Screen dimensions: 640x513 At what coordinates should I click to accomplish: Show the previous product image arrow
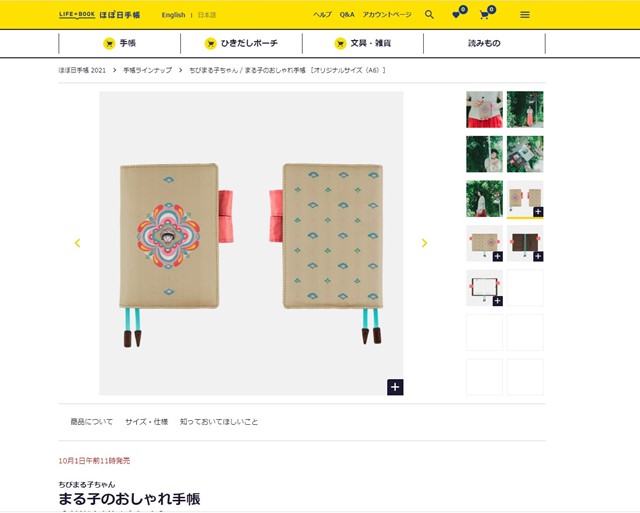(x=77, y=243)
